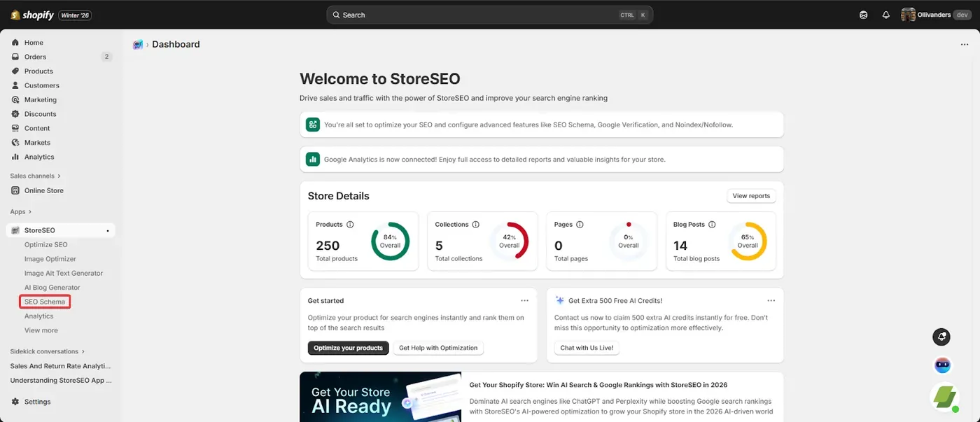
Task: Open Sales And Return Rate conversation
Action: [60, 366]
